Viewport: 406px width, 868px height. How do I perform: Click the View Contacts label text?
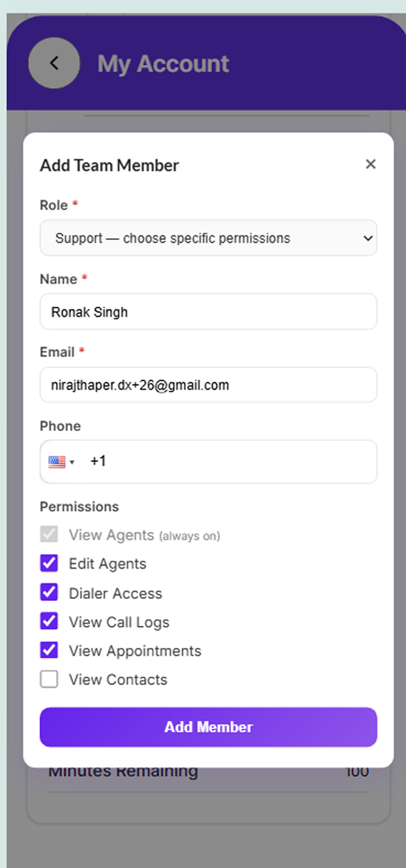pos(118,680)
